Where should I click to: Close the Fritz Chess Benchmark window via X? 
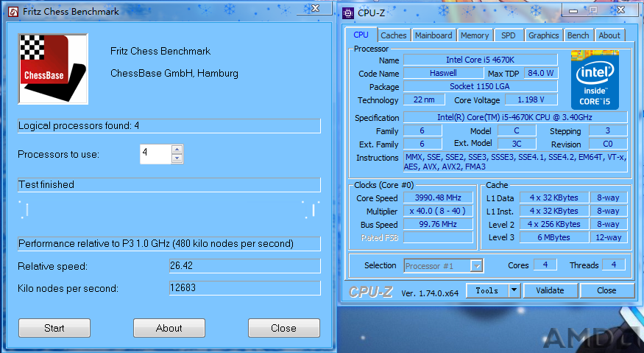click(315, 8)
